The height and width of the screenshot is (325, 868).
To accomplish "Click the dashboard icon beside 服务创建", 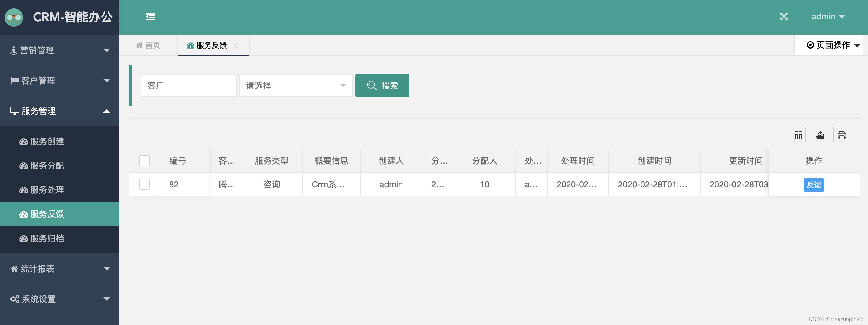I will click(x=24, y=142).
